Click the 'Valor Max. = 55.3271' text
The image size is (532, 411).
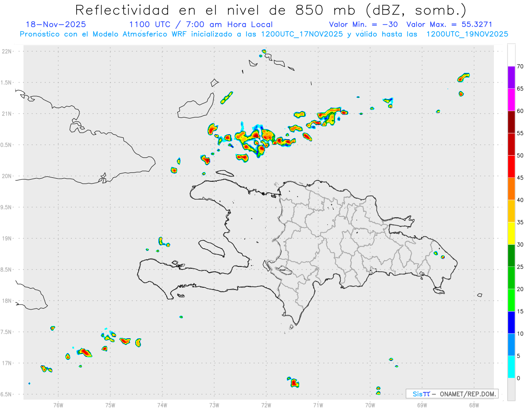pyautogui.click(x=450, y=24)
